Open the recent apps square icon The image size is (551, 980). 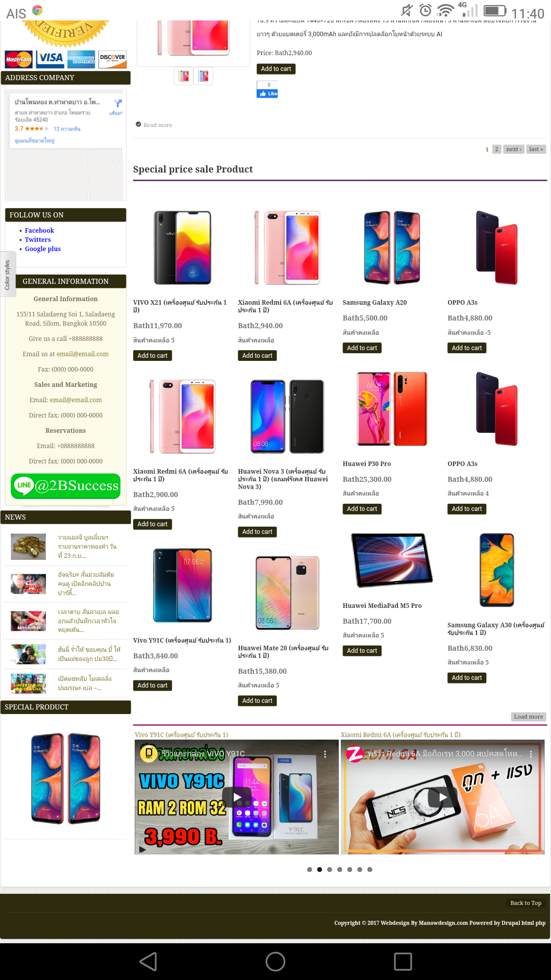403,962
